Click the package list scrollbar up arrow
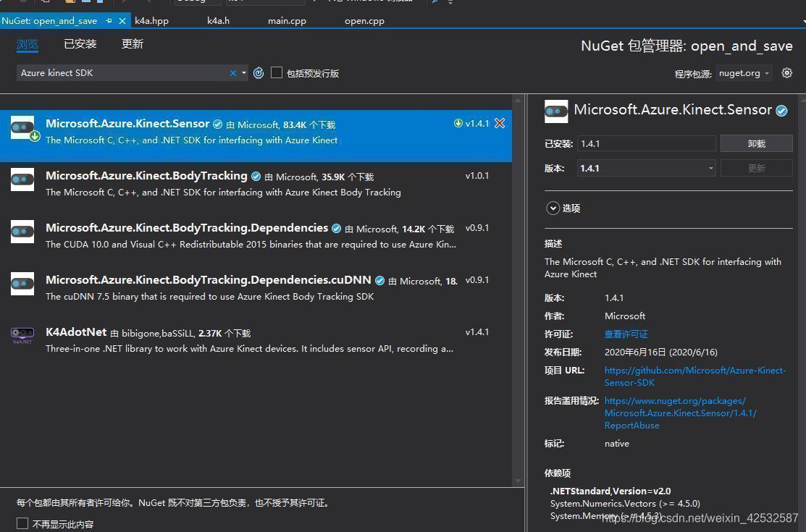This screenshot has width=806, height=532. coord(519,101)
